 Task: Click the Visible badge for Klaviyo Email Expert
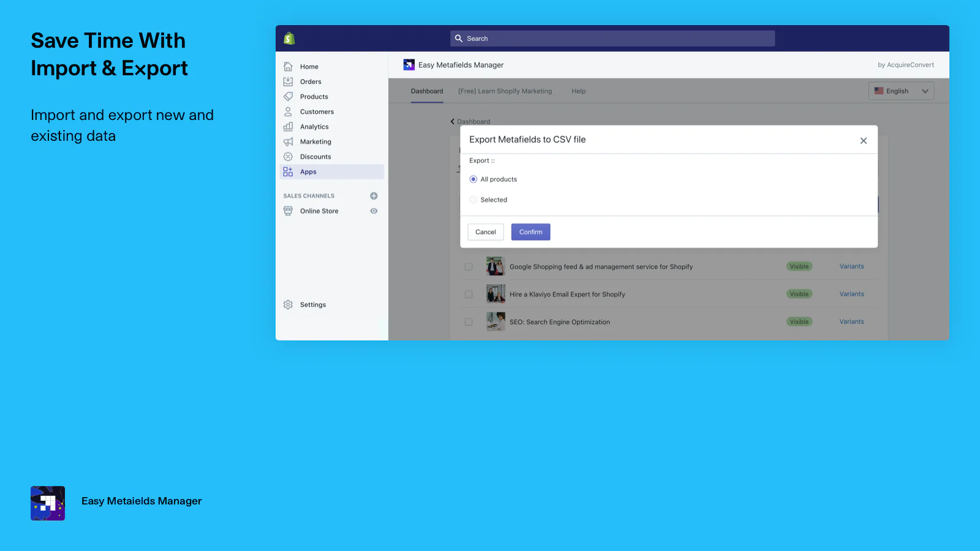click(x=799, y=294)
